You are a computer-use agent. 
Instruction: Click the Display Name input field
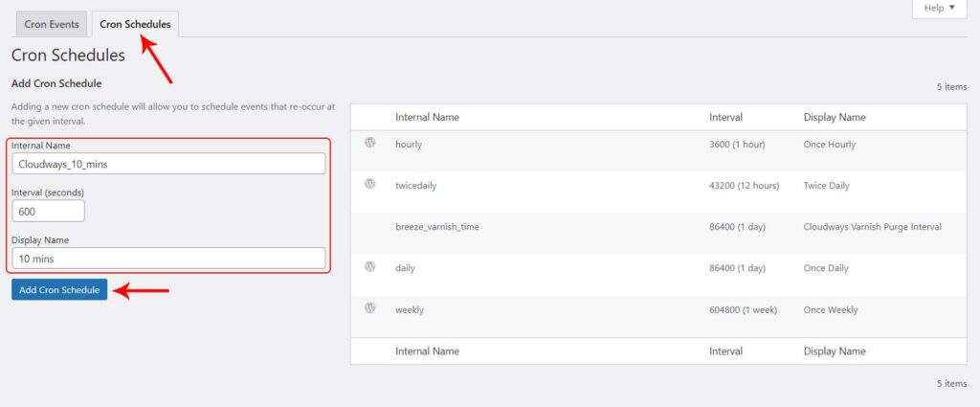pyautogui.click(x=168, y=259)
